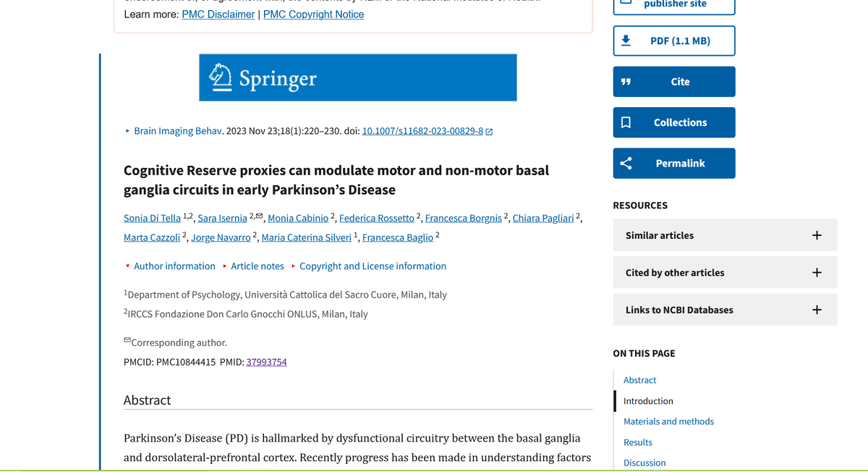Click plus icon beside Links to NCBI Databases
The height and width of the screenshot is (472, 868).
click(817, 309)
